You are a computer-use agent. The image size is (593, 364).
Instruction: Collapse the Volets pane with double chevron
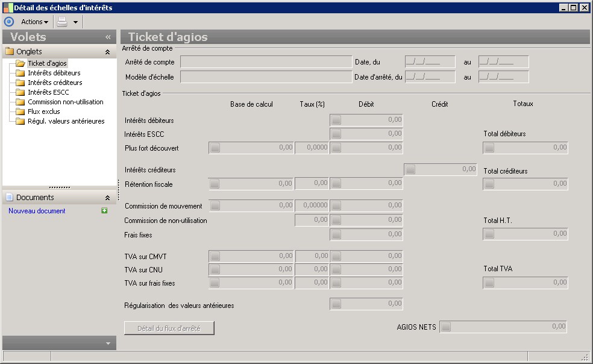click(108, 37)
